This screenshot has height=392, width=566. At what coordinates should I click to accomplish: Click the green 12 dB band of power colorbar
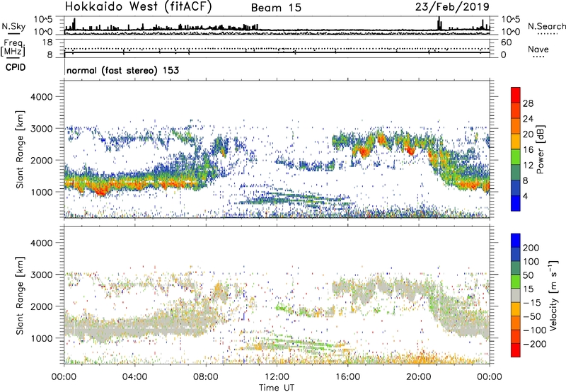[516, 157]
